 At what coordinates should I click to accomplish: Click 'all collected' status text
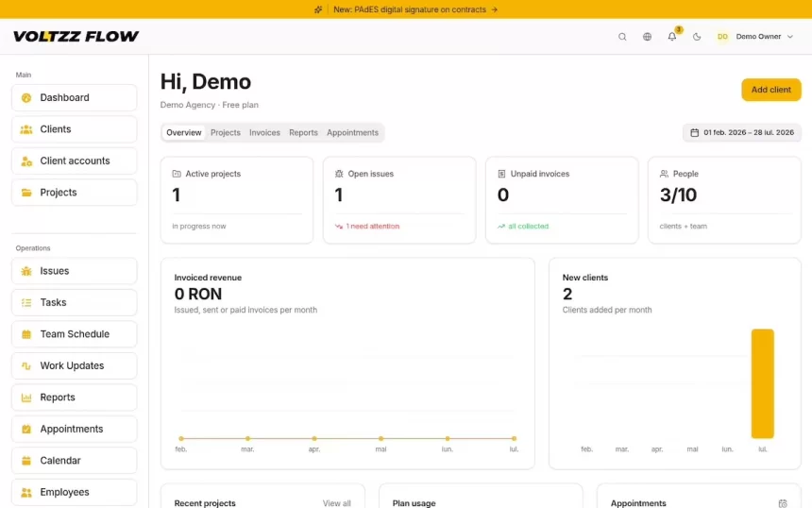click(x=528, y=227)
